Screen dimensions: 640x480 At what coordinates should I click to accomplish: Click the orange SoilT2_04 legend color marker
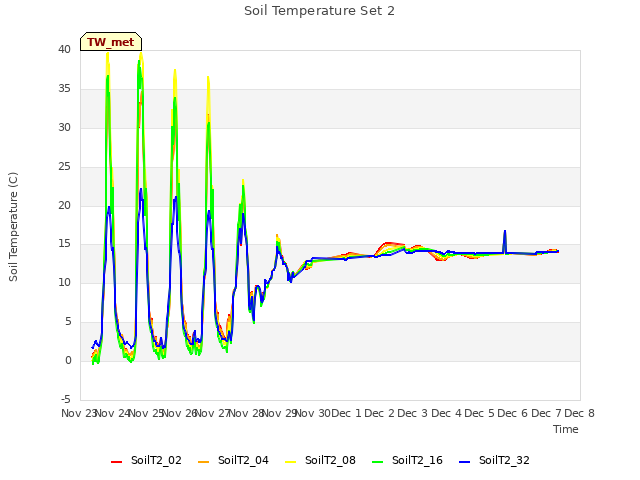203,462
